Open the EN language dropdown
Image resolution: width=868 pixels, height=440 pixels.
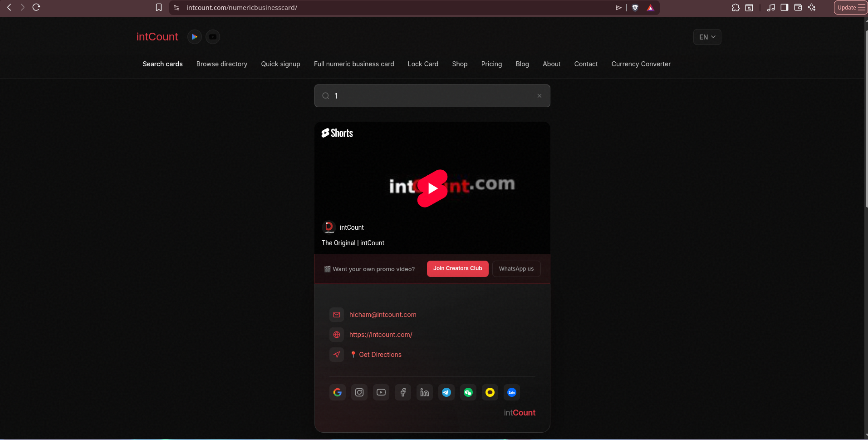707,37
